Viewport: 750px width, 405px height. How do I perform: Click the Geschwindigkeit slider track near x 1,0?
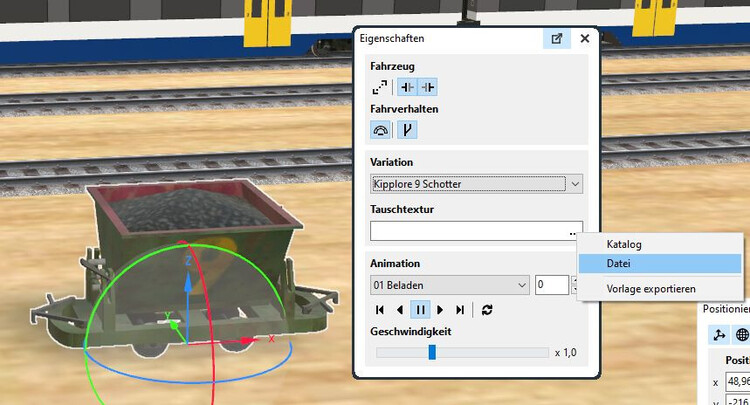point(540,353)
